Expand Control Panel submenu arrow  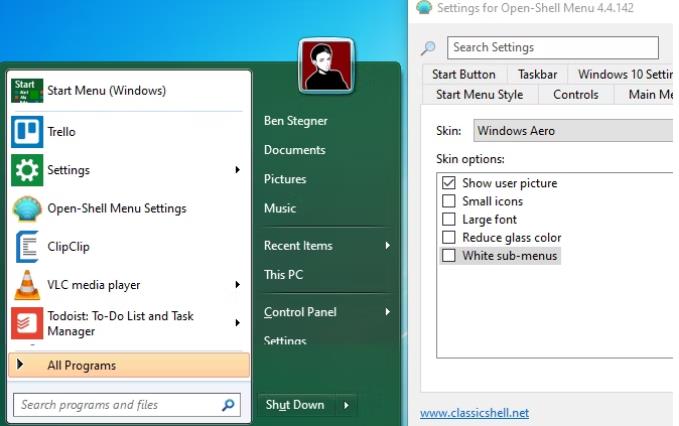388,312
